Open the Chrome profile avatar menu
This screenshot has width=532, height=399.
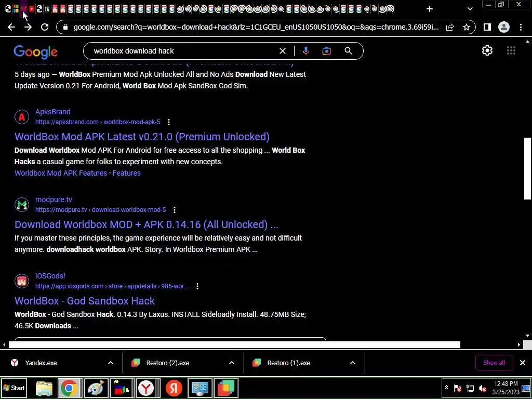(504, 27)
